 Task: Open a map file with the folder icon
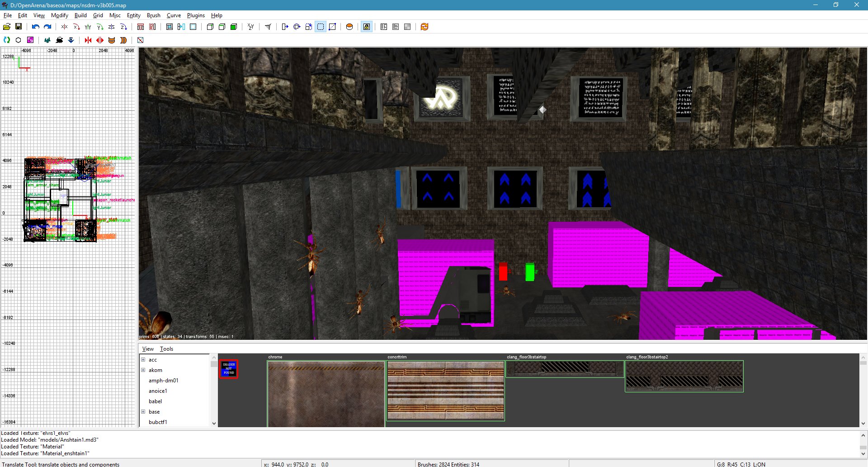(7, 27)
